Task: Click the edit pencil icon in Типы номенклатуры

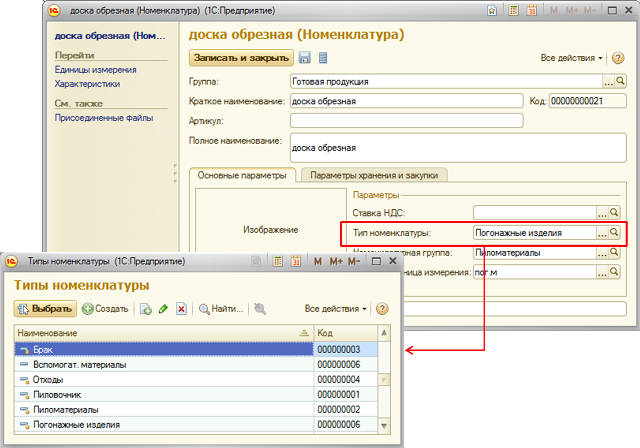Action: (x=163, y=309)
